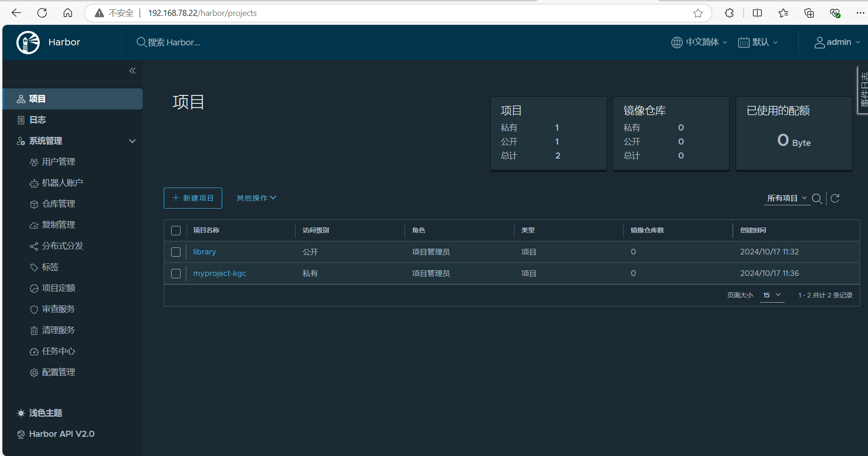This screenshot has height=456, width=868.
Task: Sort by 项目名称 column header
Action: (206, 231)
